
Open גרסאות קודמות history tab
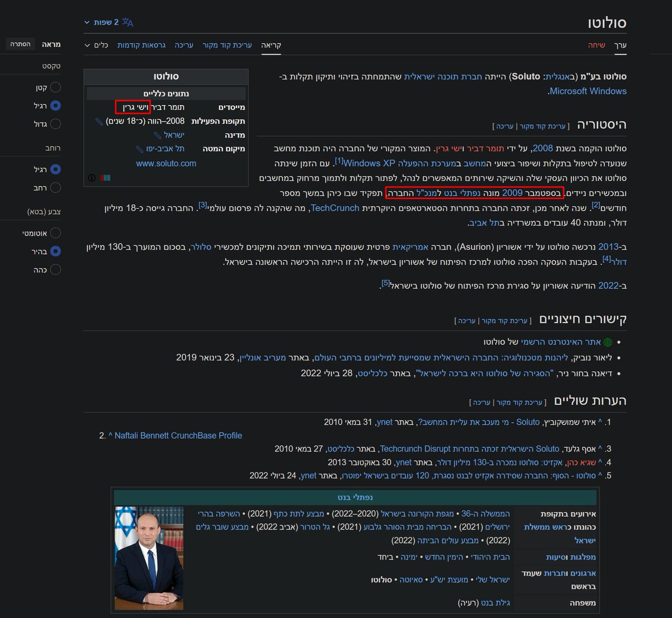141,45
